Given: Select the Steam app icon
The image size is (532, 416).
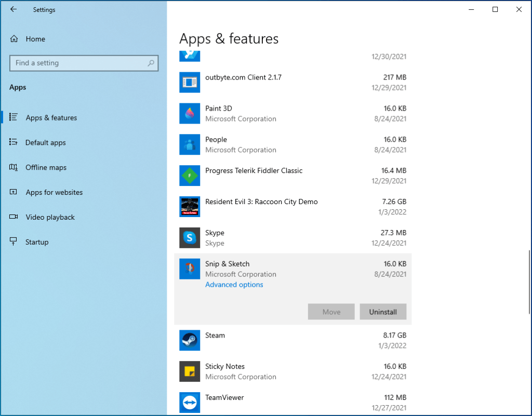Looking at the screenshot, I should click(x=190, y=340).
